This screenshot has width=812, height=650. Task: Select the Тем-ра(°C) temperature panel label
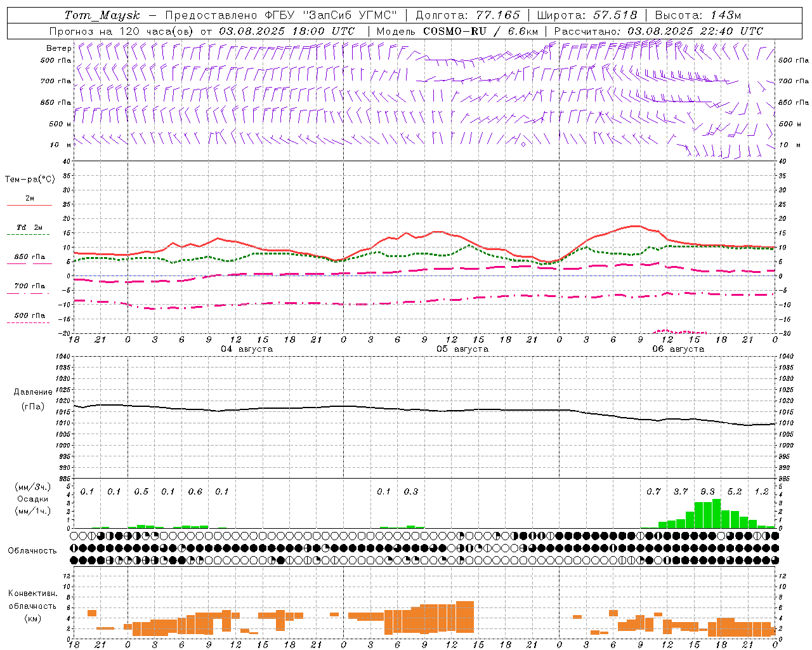click(x=30, y=180)
